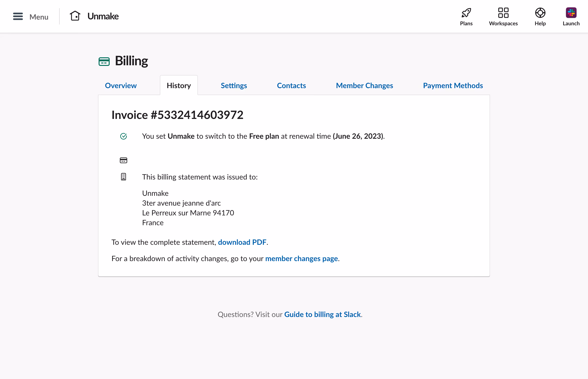Open Help via the lifebuoy icon
Screen dimensions: 588x379
(x=540, y=13)
